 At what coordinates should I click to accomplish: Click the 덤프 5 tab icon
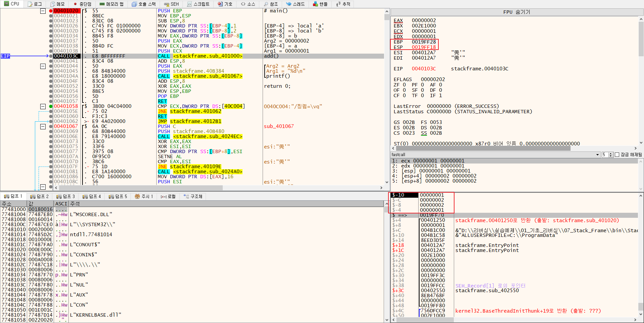click(111, 196)
